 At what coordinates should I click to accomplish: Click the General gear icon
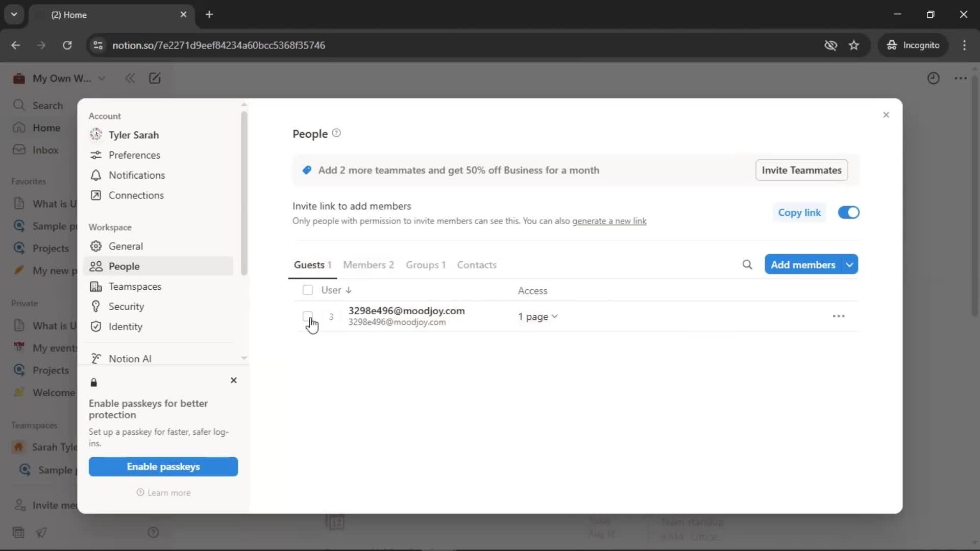tap(96, 246)
